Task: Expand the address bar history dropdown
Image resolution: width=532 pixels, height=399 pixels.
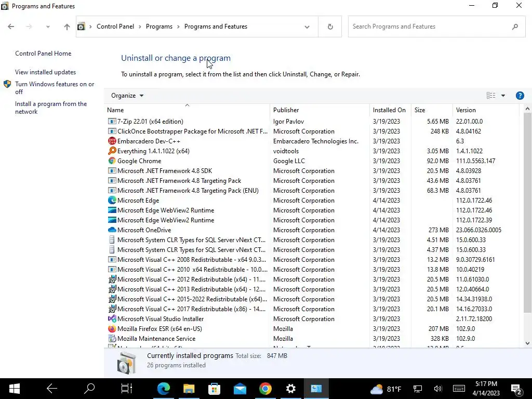Action: [x=307, y=27]
